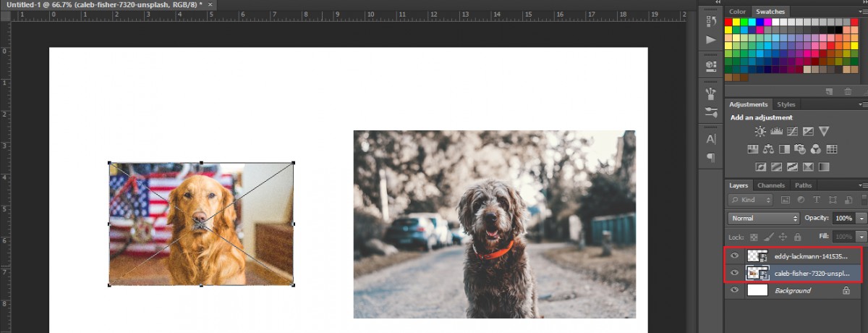Switch to the Color tab
This screenshot has width=868, height=333.
pos(737,12)
